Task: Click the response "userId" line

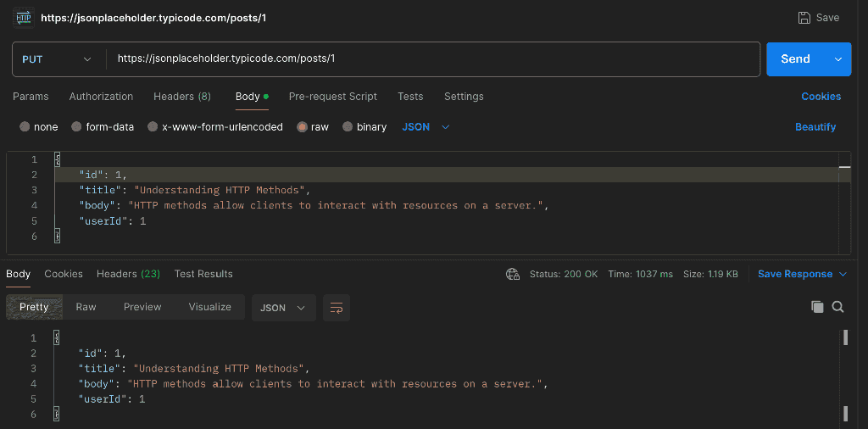Action: click(x=111, y=399)
